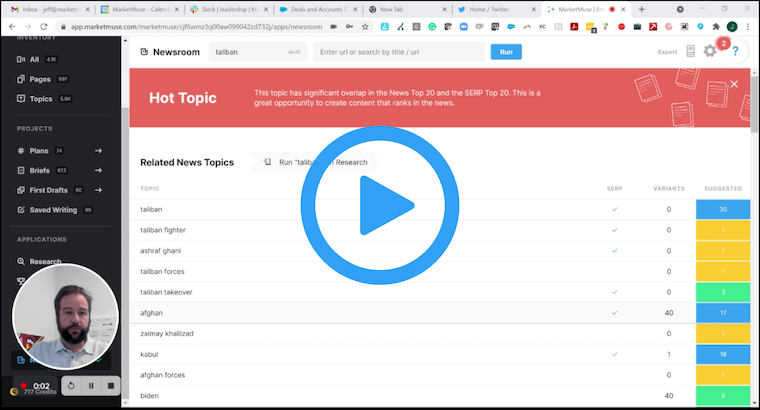The height and width of the screenshot is (410, 760).
Task: Open the Salesforce cloud extension icon
Action: [511, 27]
